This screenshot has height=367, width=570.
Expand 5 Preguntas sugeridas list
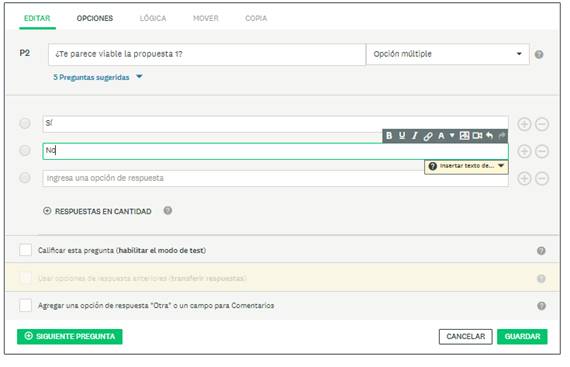coord(97,77)
